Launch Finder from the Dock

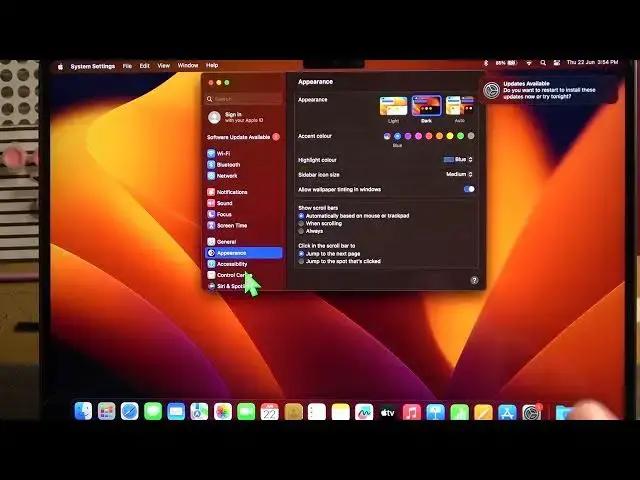click(x=83, y=411)
